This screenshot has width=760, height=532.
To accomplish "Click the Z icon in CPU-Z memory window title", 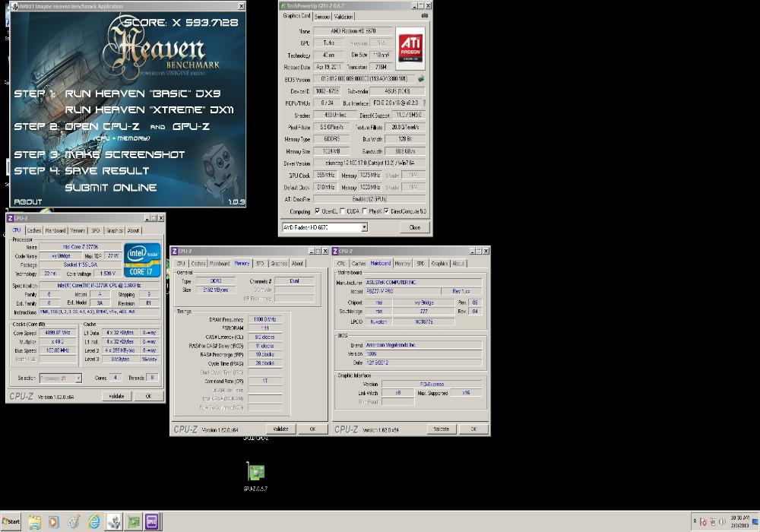I will pos(175,251).
